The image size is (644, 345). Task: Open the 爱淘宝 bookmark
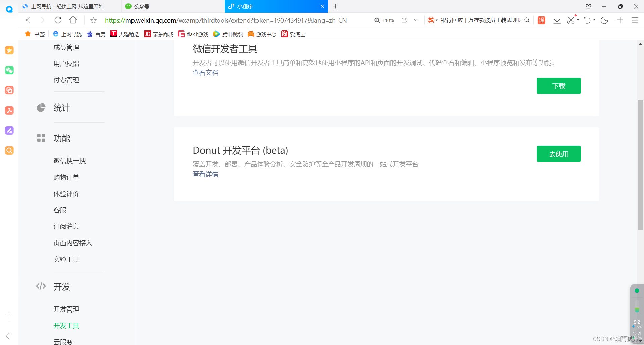[293, 34]
